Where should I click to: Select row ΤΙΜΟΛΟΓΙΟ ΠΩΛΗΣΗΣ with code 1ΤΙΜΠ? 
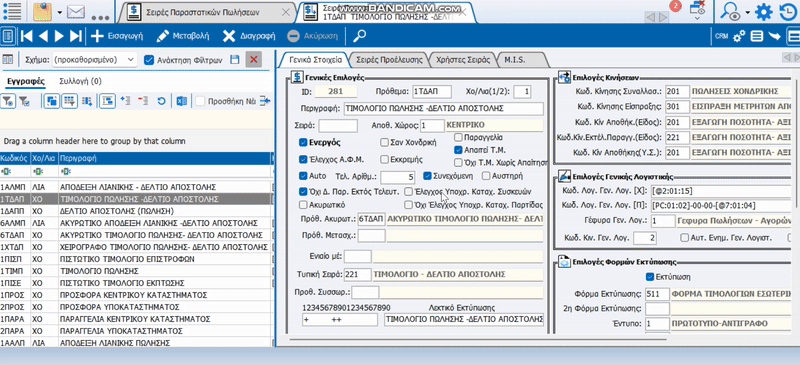point(136,271)
